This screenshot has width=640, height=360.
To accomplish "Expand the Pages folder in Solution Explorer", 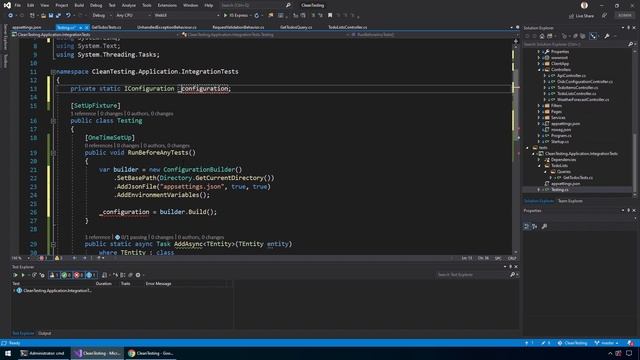I will (539, 112).
